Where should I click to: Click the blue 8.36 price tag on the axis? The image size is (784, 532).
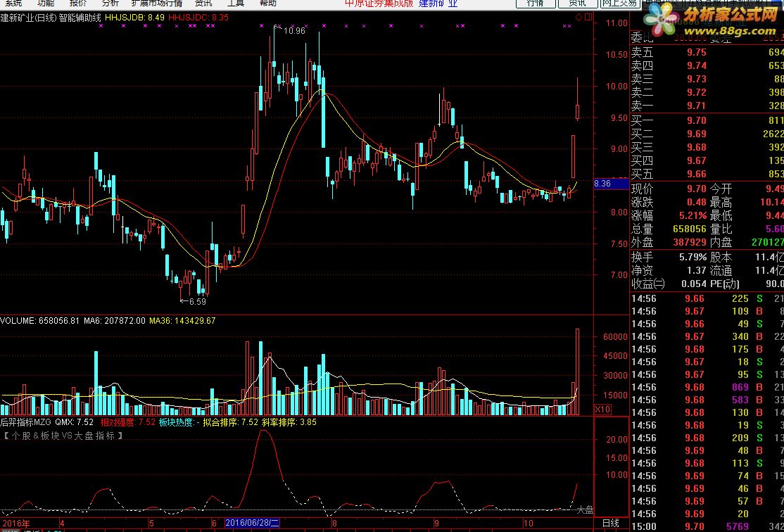tap(610, 184)
